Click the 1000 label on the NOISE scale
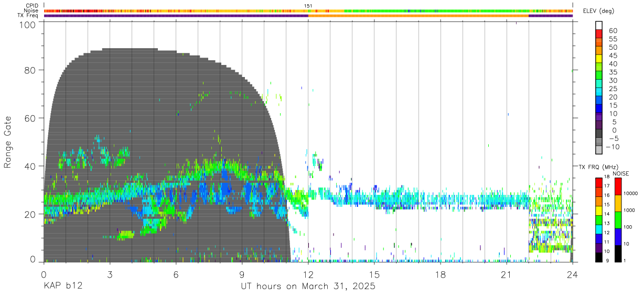Screen dimensions: 644x297 pyautogui.click(x=629, y=211)
